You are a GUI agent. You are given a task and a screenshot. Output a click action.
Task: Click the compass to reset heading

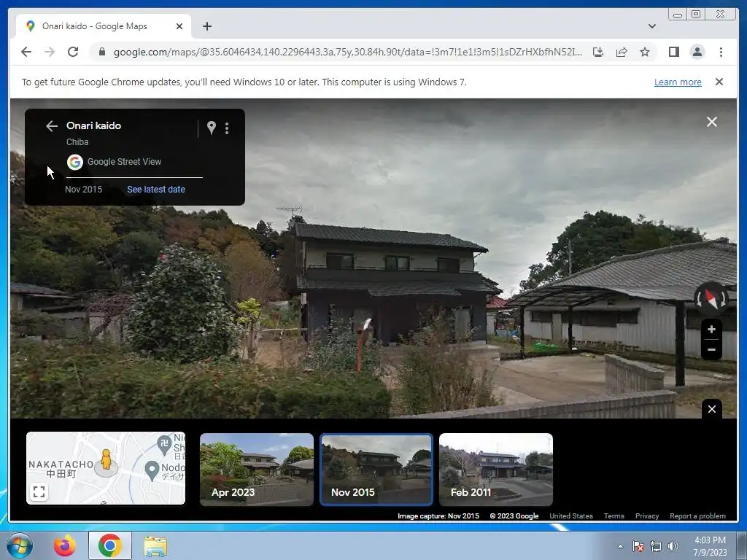(x=711, y=298)
